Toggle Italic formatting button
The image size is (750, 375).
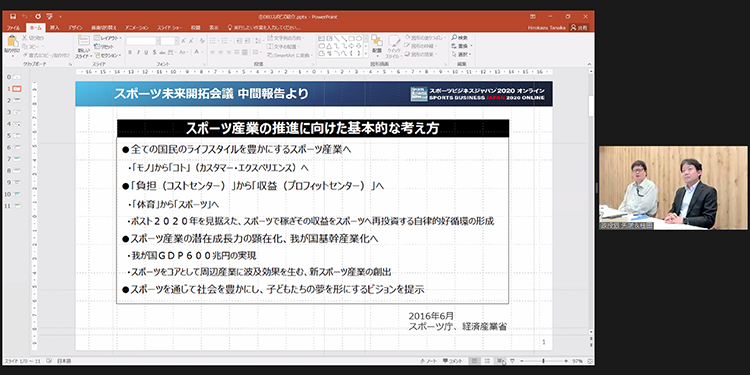click(138, 52)
